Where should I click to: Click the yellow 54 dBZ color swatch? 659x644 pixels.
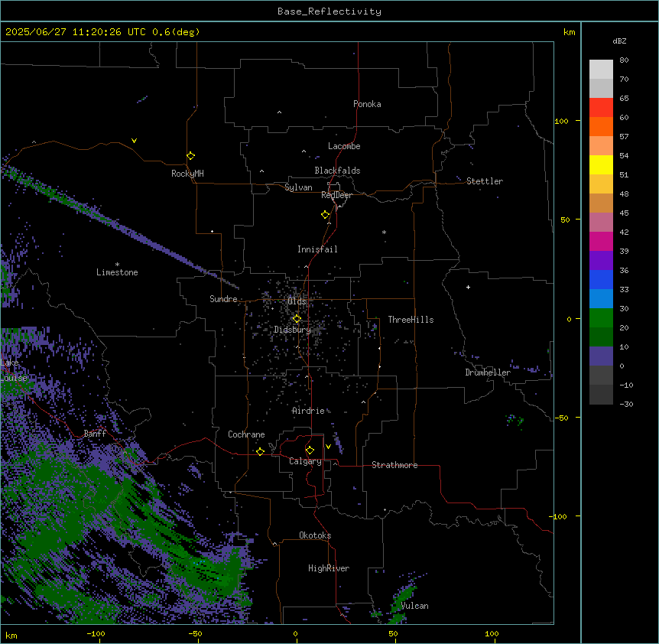[601, 164]
